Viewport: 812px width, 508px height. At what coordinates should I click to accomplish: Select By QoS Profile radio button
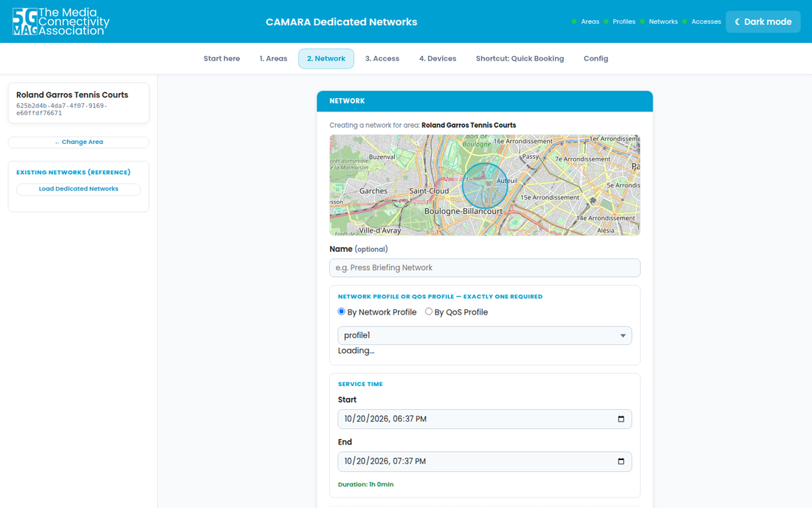click(x=429, y=311)
